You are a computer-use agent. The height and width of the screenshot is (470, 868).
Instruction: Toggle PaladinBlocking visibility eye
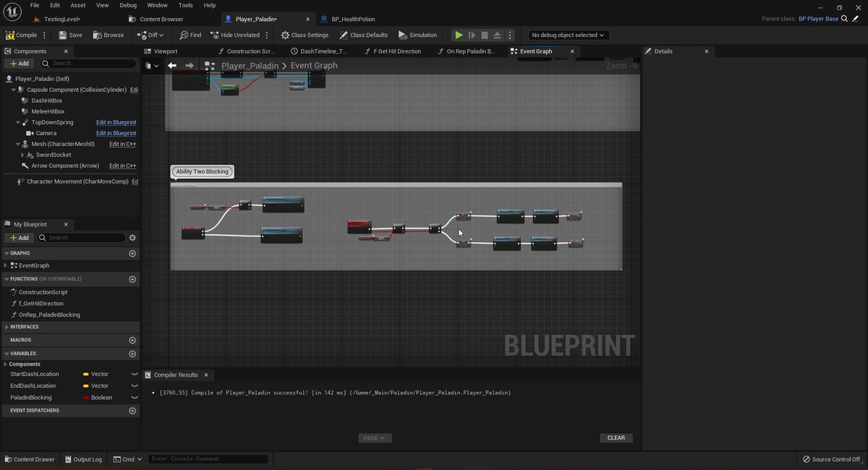(x=135, y=398)
